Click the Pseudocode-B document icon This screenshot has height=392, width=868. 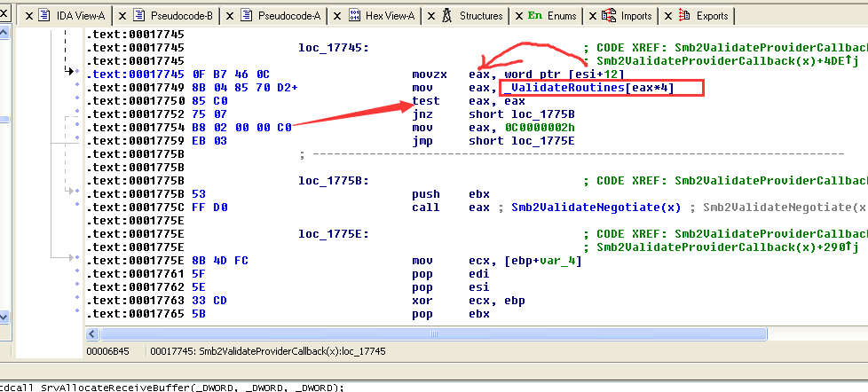[139, 15]
